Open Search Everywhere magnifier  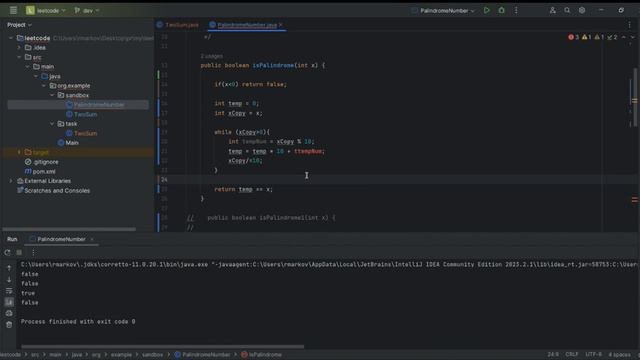pos(567,10)
